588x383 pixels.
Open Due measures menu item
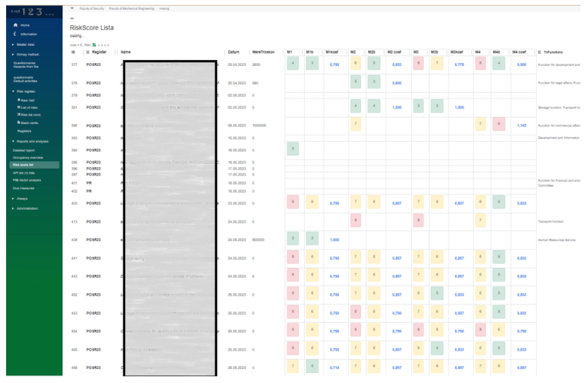pos(24,188)
